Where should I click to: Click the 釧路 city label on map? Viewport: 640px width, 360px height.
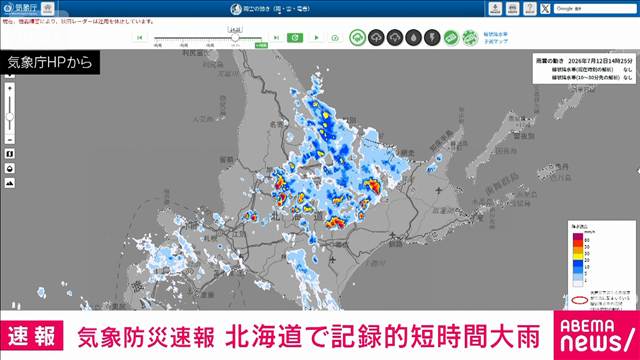tap(395, 244)
